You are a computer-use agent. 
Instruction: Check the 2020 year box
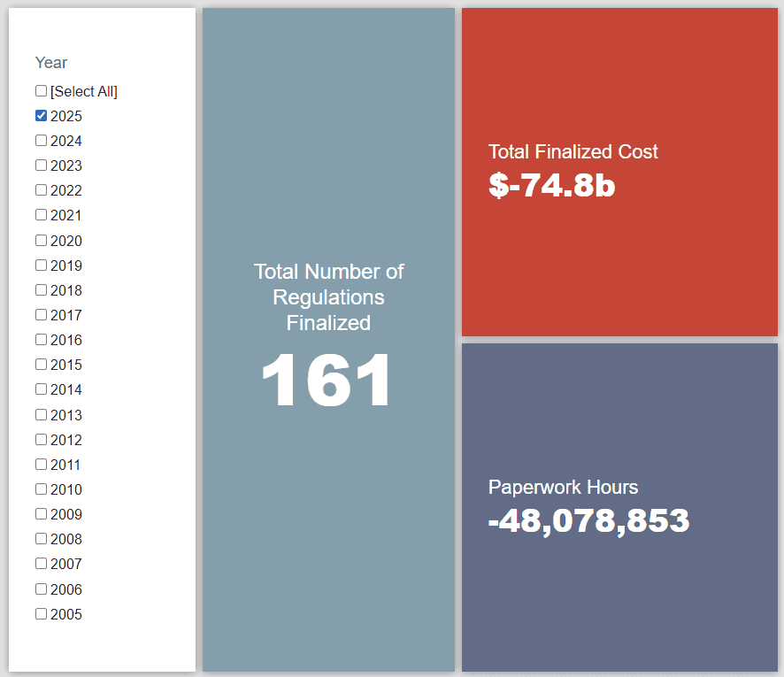click(x=42, y=241)
